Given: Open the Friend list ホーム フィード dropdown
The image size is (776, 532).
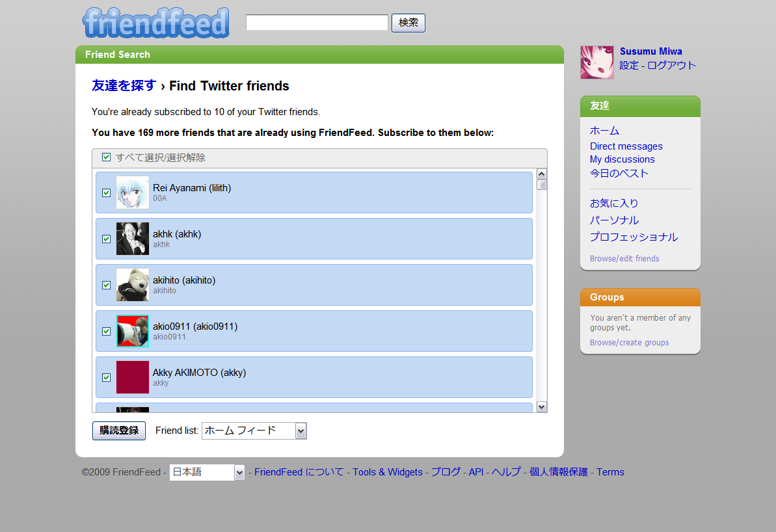Looking at the screenshot, I should 254,431.
